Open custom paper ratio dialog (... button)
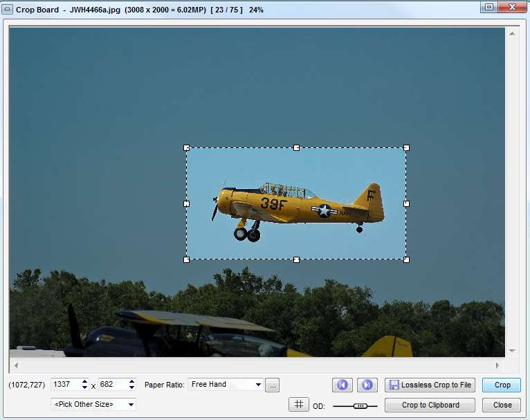This screenshot has width=530, height=420. coord(273,385)
